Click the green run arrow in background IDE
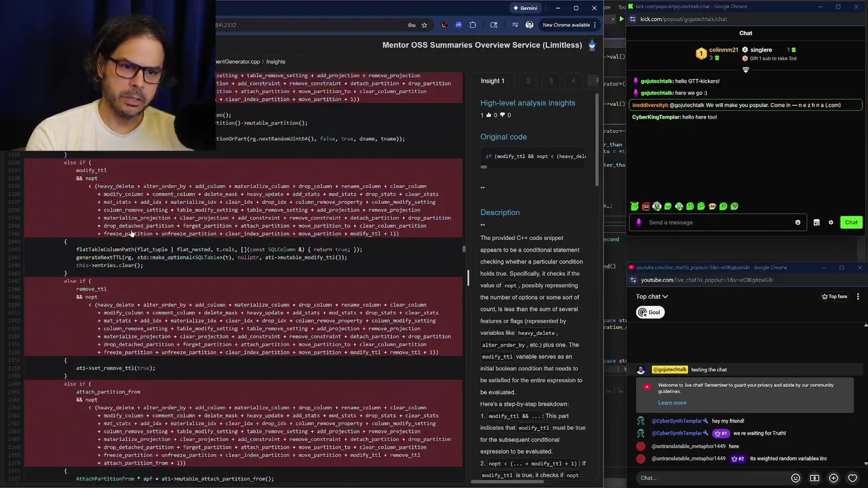Image resolution: width=868 pixels, height=488 pixels. [x=621, y=19]
